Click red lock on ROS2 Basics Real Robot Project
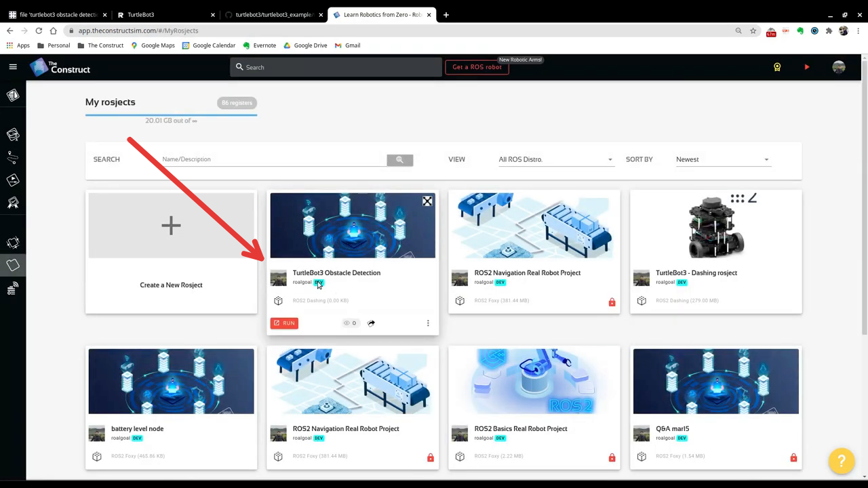This screenshot has height=488, width=868. coord(612,457)
